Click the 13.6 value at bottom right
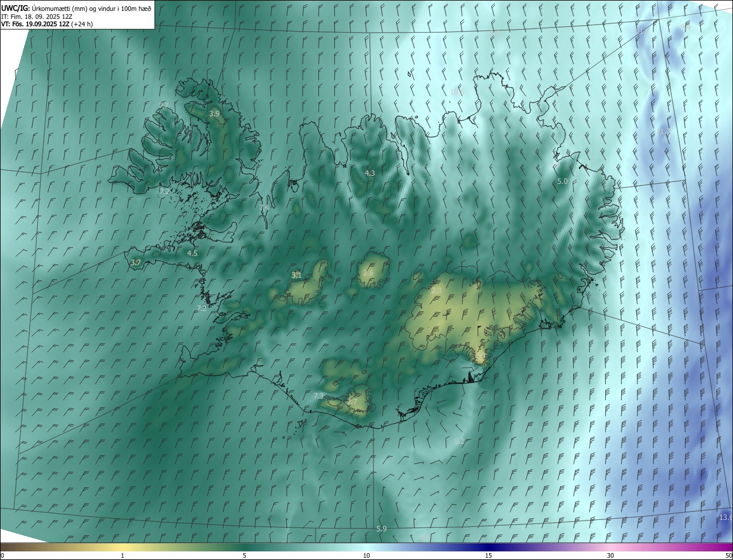The width and height of the screenshot is (733, 560). coord(725,518)
